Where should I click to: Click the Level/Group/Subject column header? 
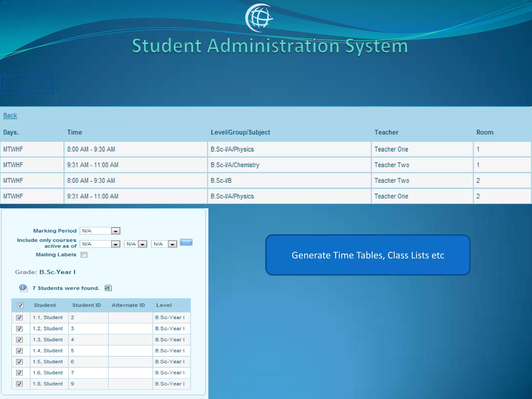pos(240,132)
